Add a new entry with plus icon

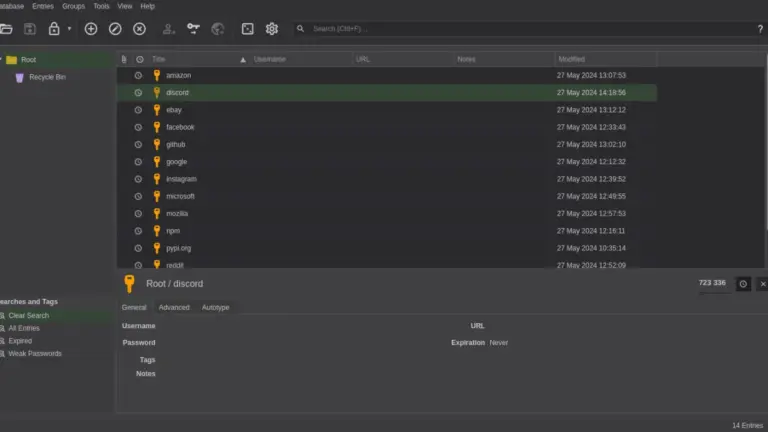tap(91, 29)
